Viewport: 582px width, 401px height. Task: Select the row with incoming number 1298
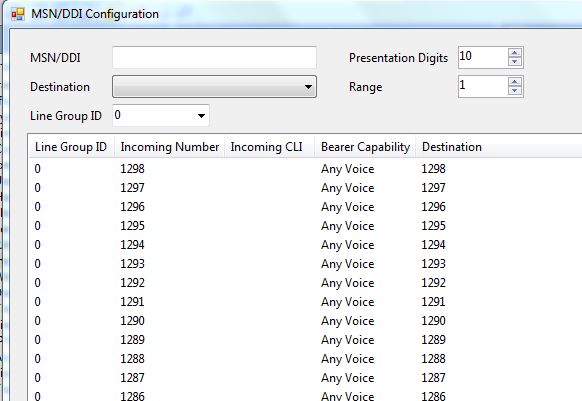click(x=305, y=169)
